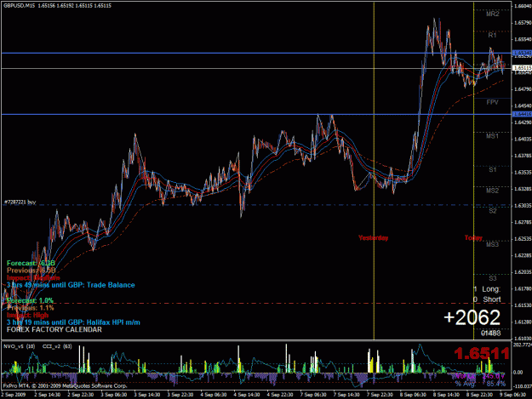532x399 pixels.
Task: Click the 1.63535 price axis label
Action: pos(523,173)
